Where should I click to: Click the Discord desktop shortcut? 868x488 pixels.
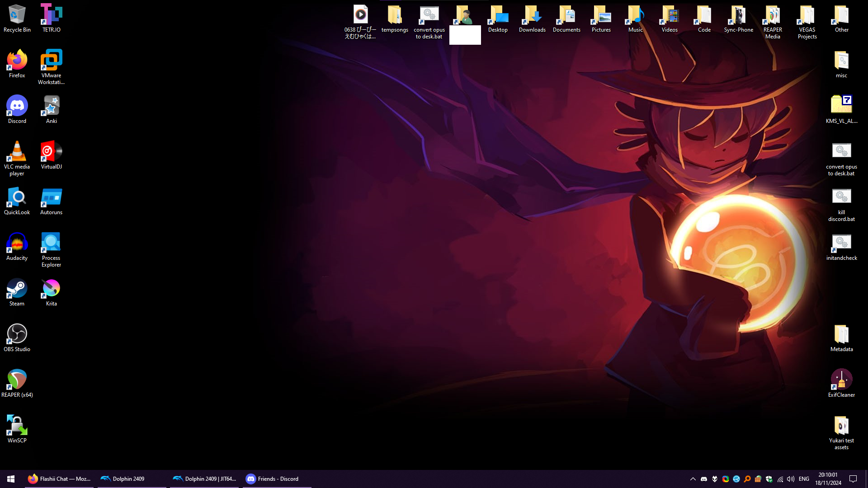point(17,110)
